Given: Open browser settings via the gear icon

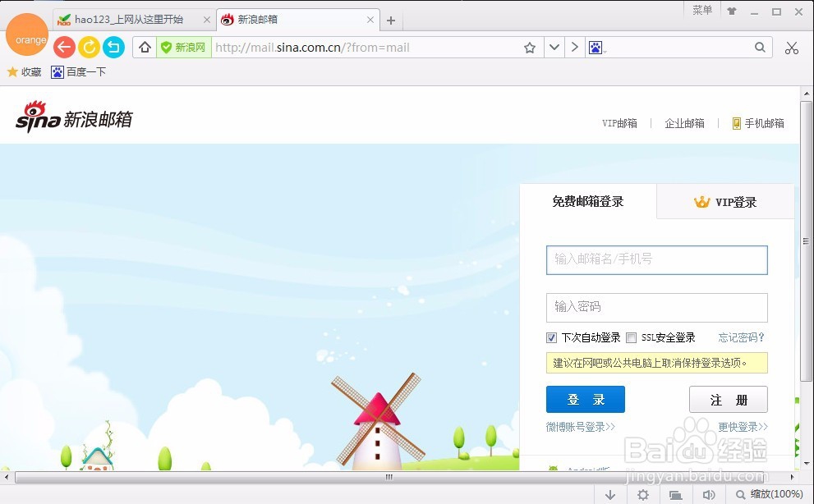Looking at the screenshot, I should tap(642, 493).
